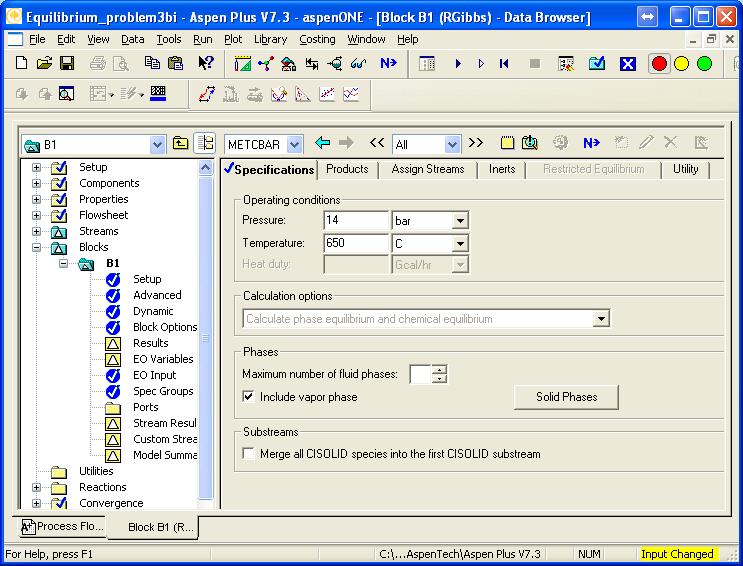Click the Temperature value input field
This screenshot has height=566, width=743.
356,243
